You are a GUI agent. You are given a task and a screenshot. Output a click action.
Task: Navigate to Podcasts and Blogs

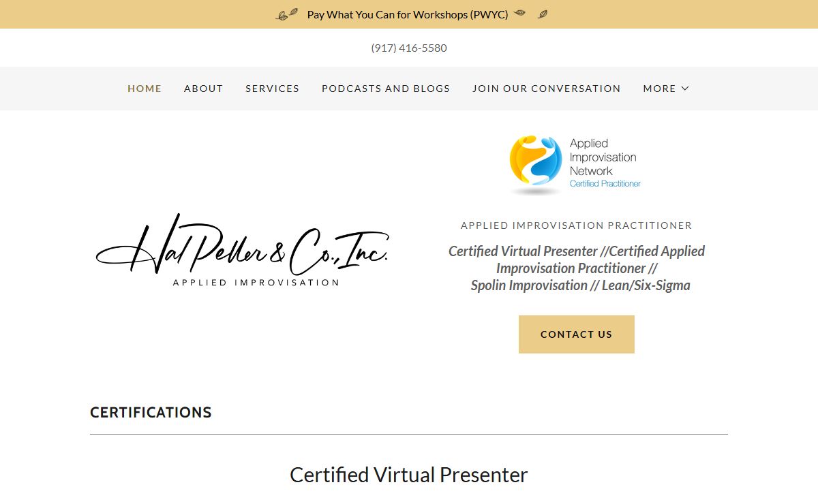386,89
